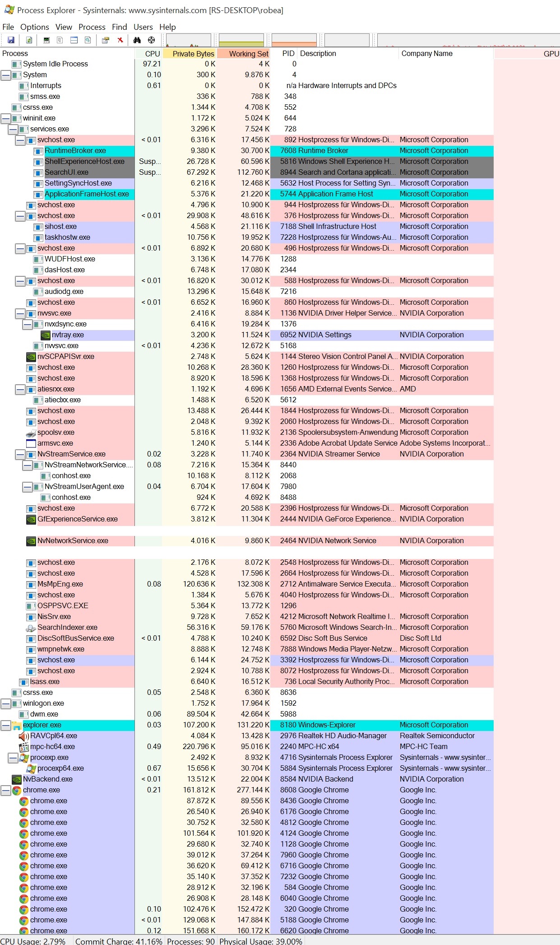This screenshot has height=945, width=560.
Task: Click the View DLLs/Handles toolbar icon
Action: click(88, 40)
